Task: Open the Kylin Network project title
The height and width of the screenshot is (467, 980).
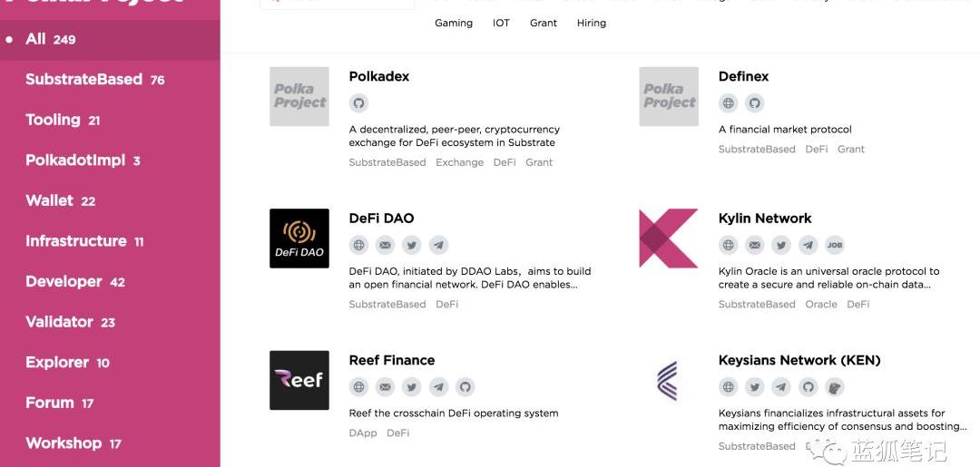Action: pyautogui.click(x=765, y=219)
